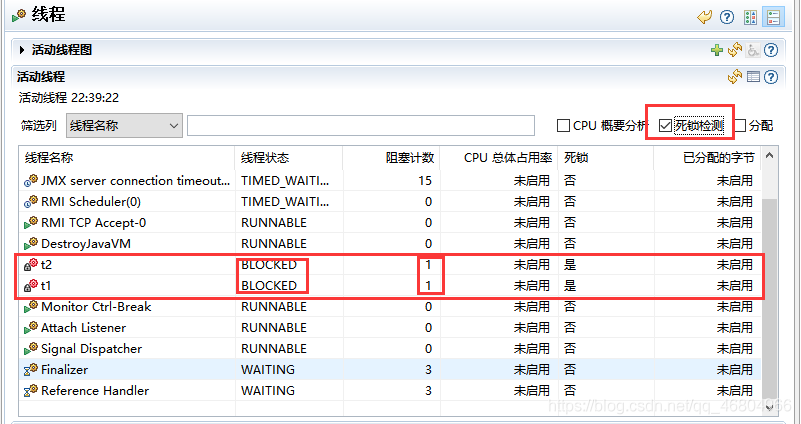Click the 活动线程 22:39:22 timestamp label
This screenshot has width=801, height=424.
(69, 98)
